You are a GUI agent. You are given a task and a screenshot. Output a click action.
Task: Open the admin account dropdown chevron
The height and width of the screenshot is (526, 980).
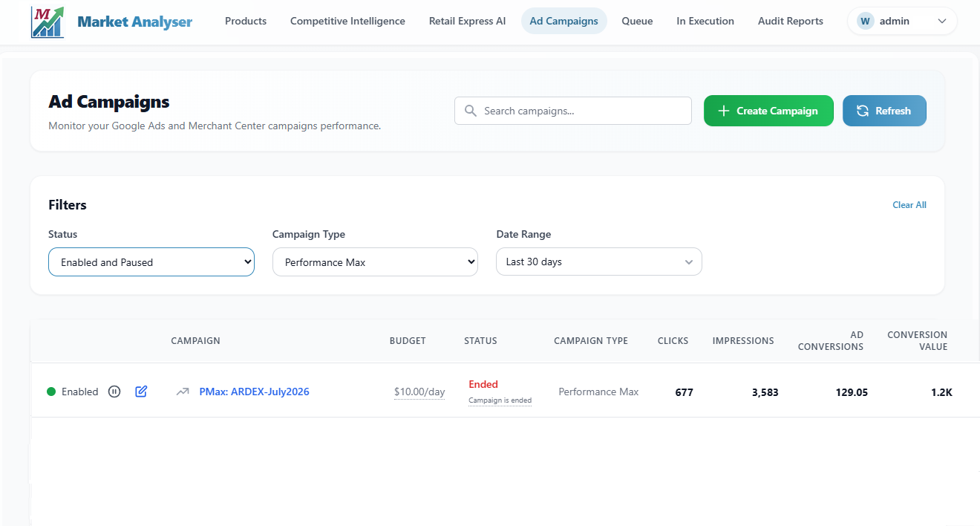pyautogui.click(x=942, y=22)
